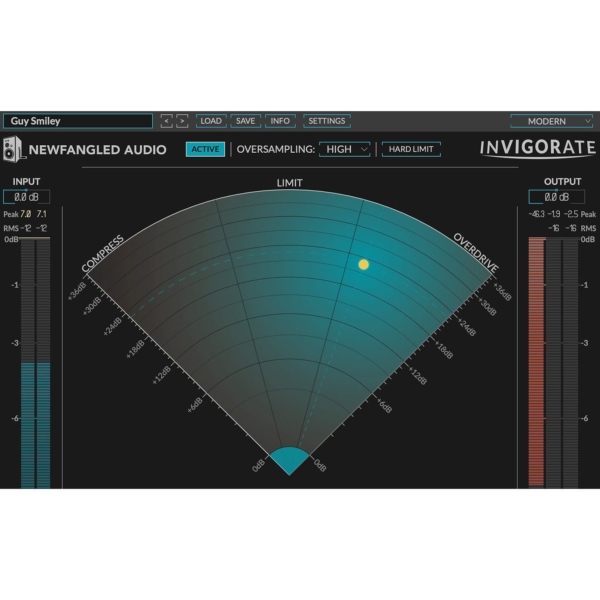Click the OUTPUT section label
Image resolution: width=600 pixels, height=600 pixels.
click(x=562, y=182)
